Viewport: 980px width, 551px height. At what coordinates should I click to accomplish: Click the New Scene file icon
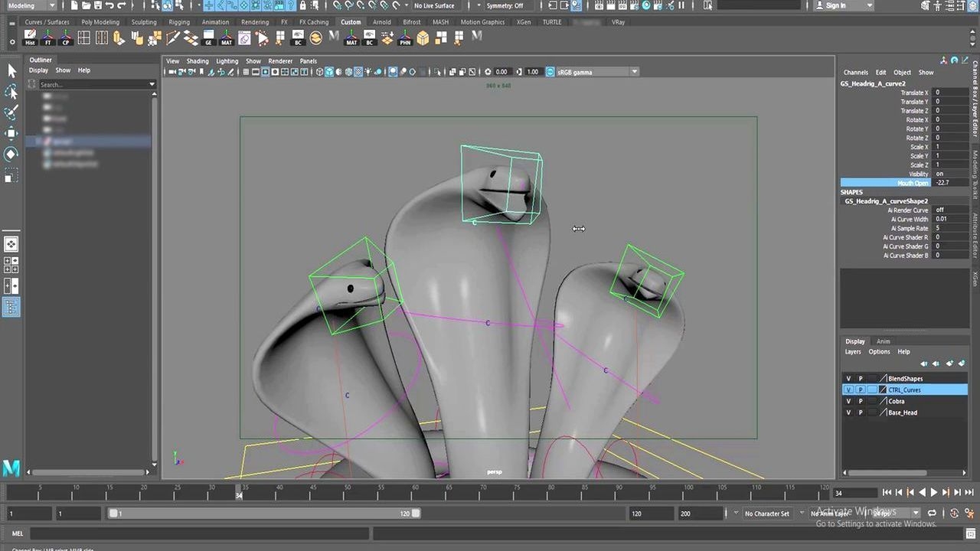[74, 5]
